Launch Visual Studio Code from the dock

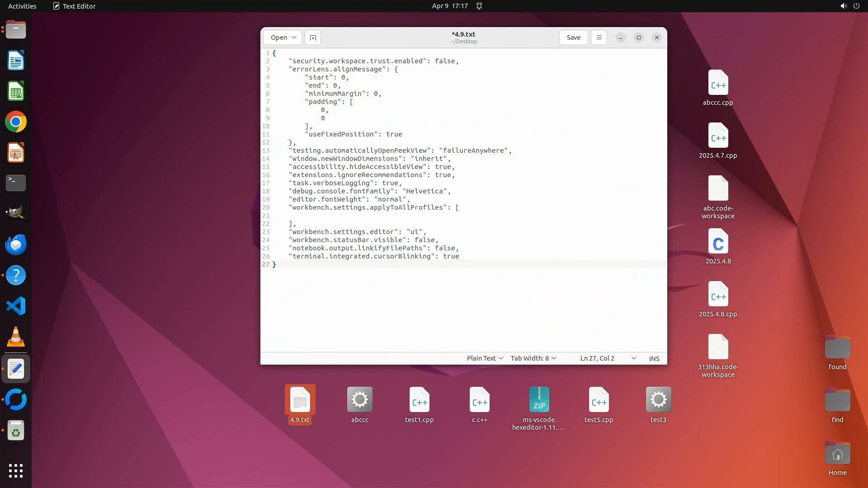(x=16, y=306)
